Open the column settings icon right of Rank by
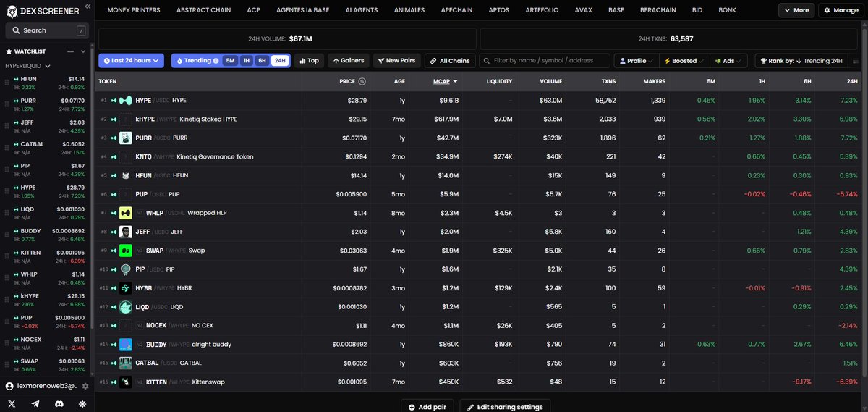 coord(857,61)
